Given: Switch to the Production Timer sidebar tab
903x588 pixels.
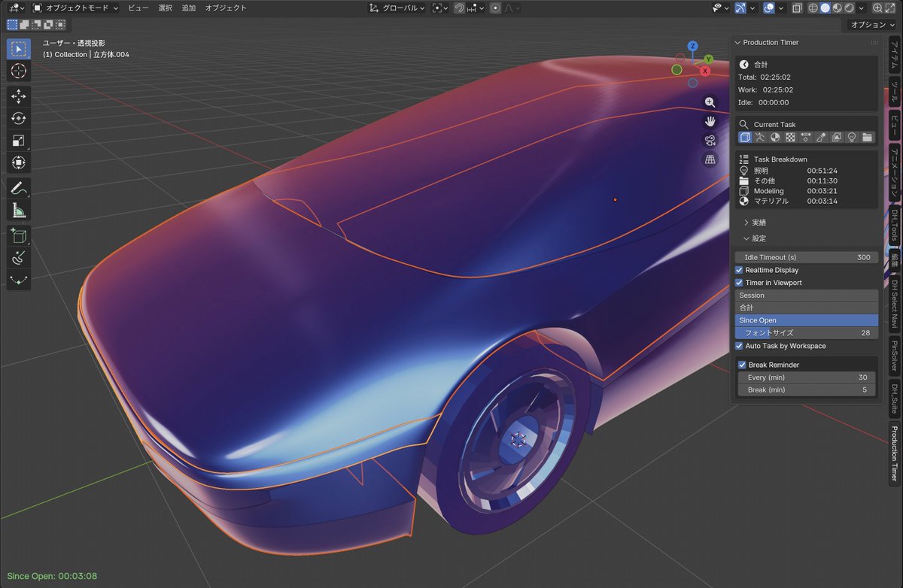Looking at the screenshot, I should tap(894, 453).
